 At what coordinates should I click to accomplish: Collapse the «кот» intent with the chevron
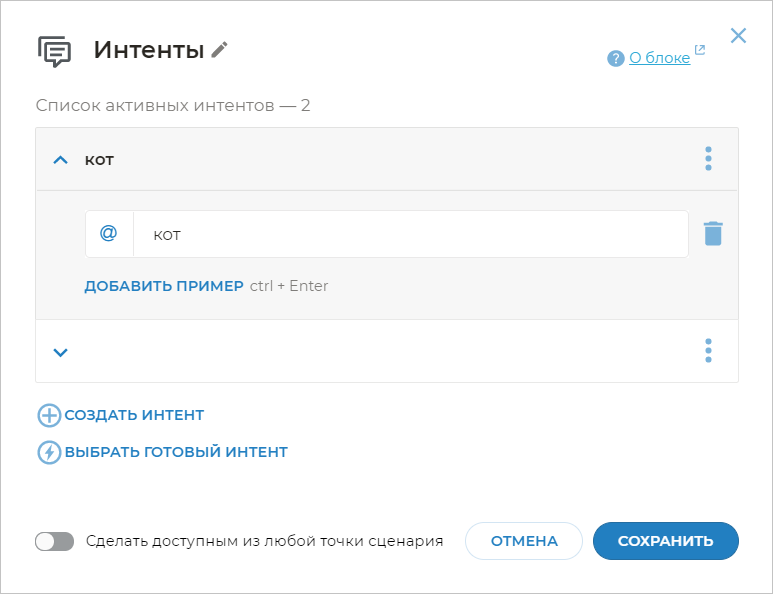click(60, 159)
